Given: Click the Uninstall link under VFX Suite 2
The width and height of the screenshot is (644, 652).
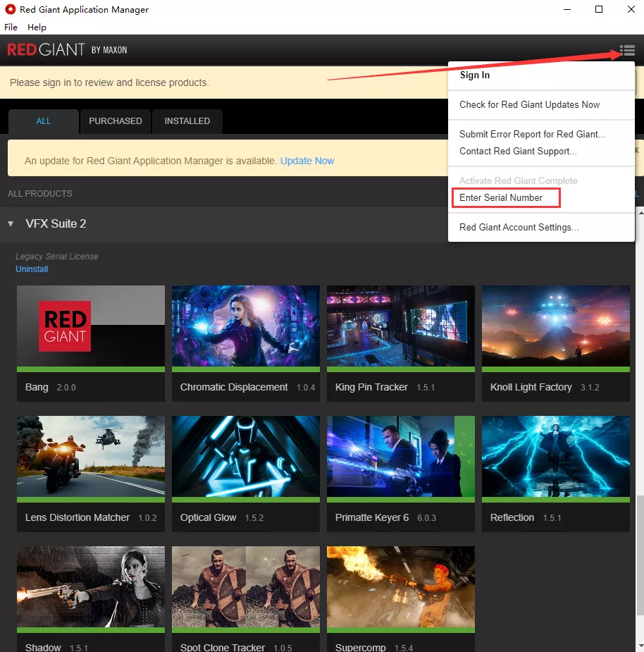Looking at the screenshot, I should point(32,269).
